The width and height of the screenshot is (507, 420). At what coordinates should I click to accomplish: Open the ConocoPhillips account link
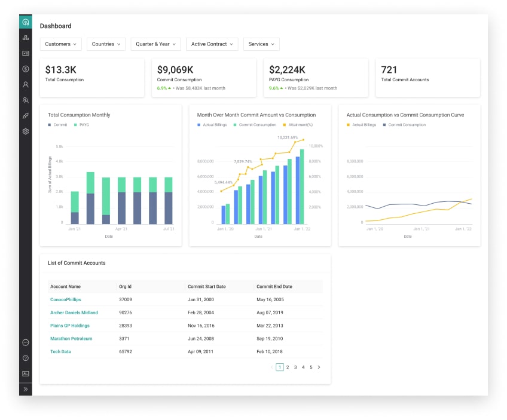pos(66,299)
